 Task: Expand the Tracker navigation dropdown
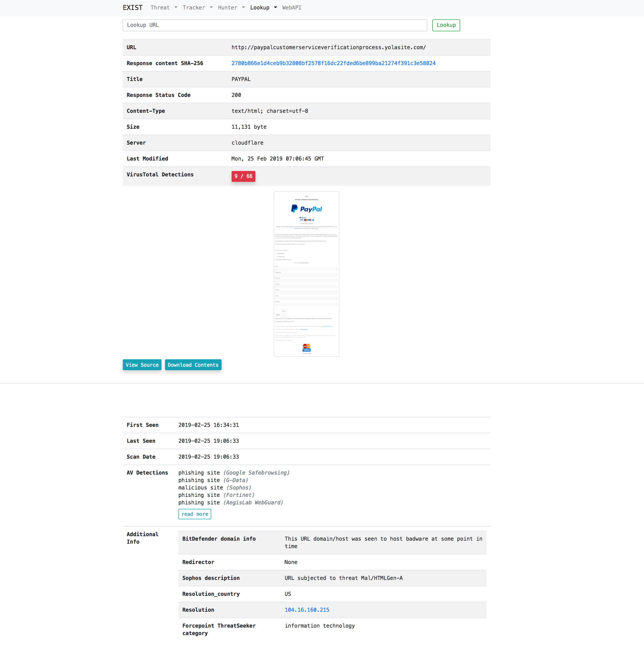coord(194,7)
